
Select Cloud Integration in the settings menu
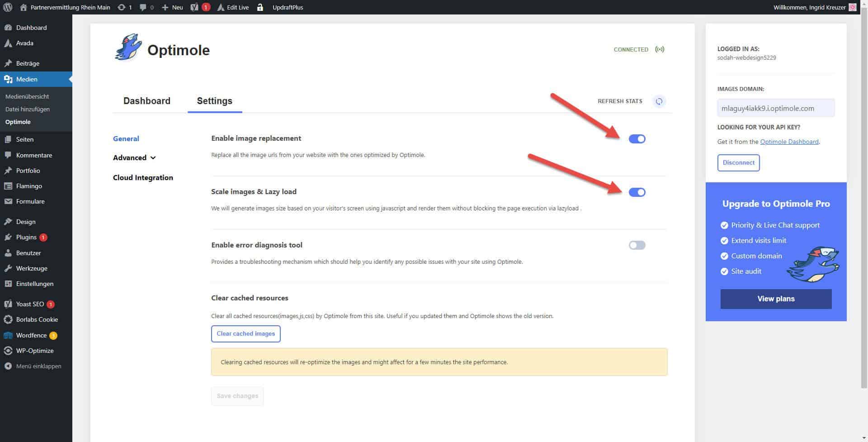point(143,177)
